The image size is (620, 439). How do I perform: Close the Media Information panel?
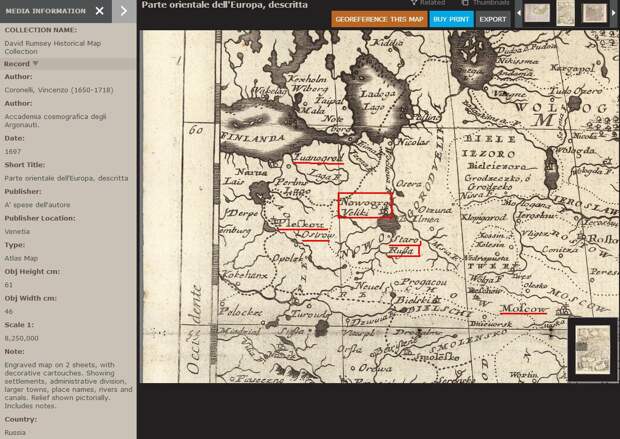[x=99, y=11]
